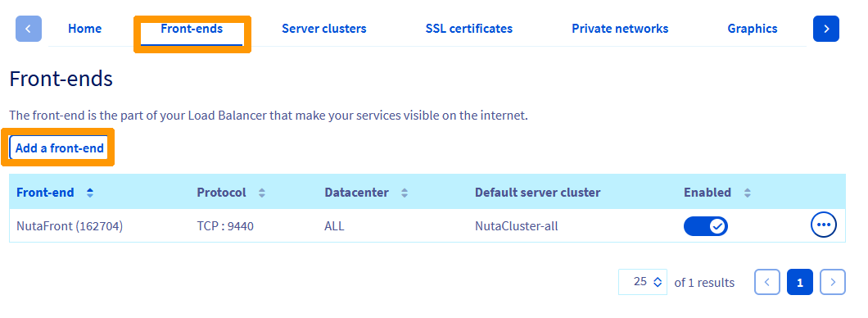Go to previous results page

click(x=766, y=282)
